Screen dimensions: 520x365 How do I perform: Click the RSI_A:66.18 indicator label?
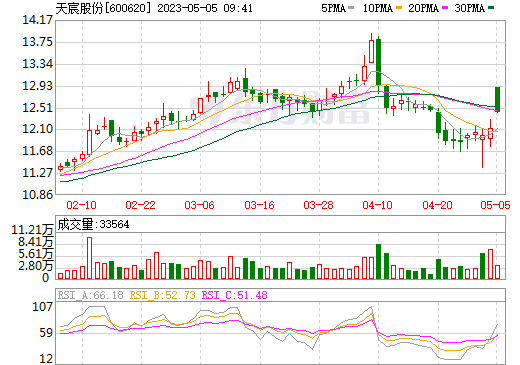91,295
